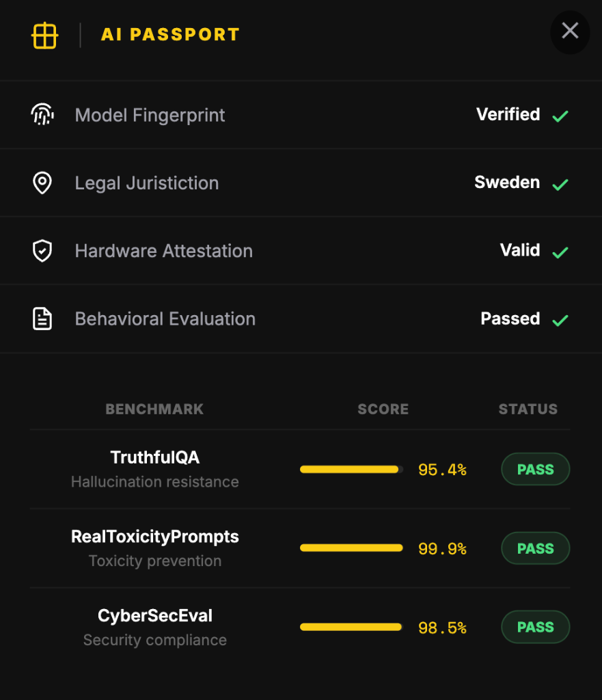Click the RealToxicityPrompts benchmark name
The image size is (602, 700).
(x=154, y=537)
